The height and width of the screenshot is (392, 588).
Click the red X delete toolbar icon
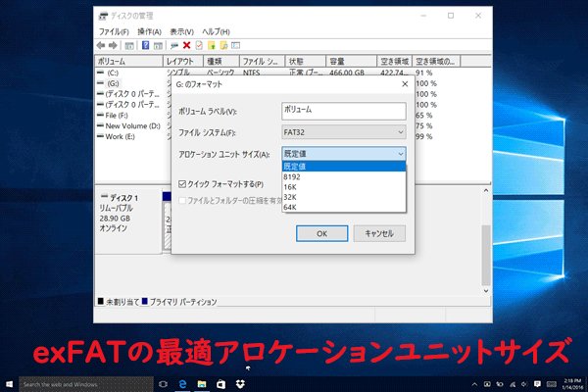(186, 45)
